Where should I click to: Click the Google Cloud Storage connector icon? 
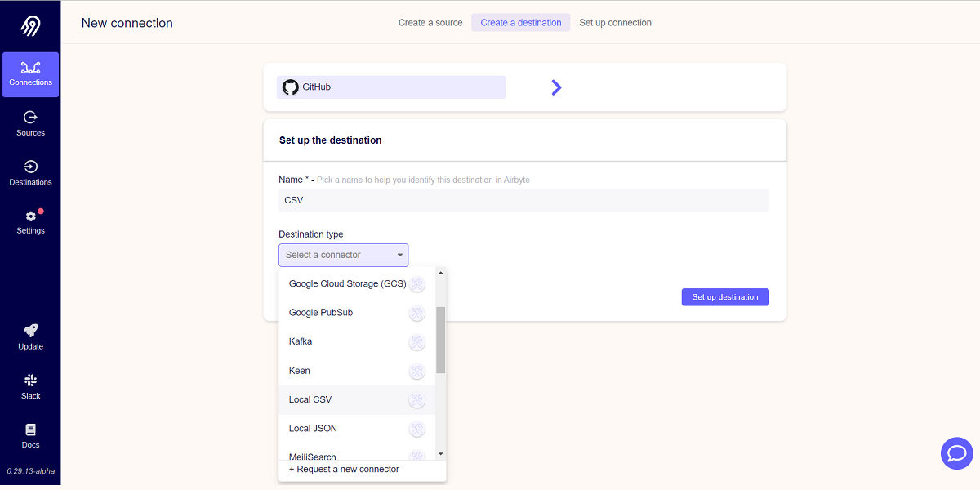(x=417, y=284)
